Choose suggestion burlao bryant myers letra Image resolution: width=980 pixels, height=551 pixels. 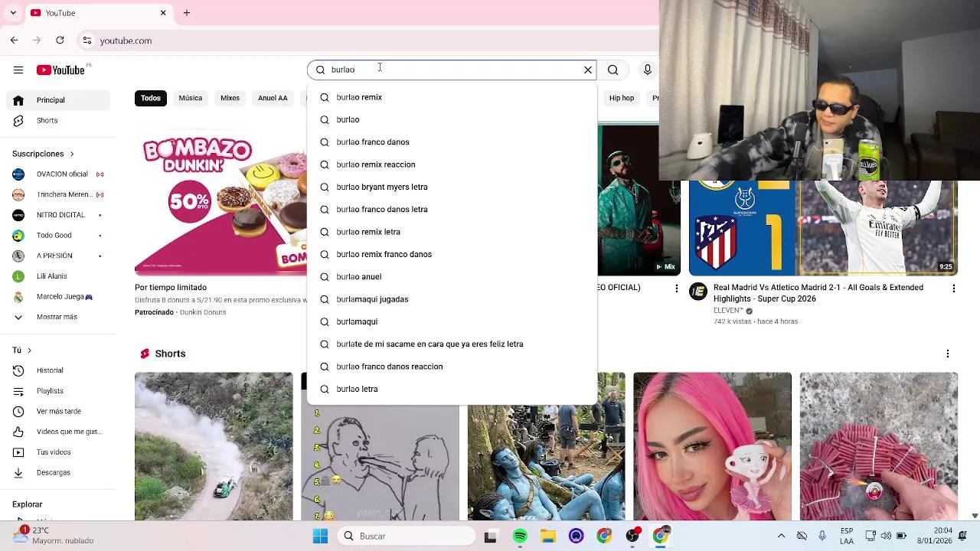pyautogui.click(x=452, y=187)
